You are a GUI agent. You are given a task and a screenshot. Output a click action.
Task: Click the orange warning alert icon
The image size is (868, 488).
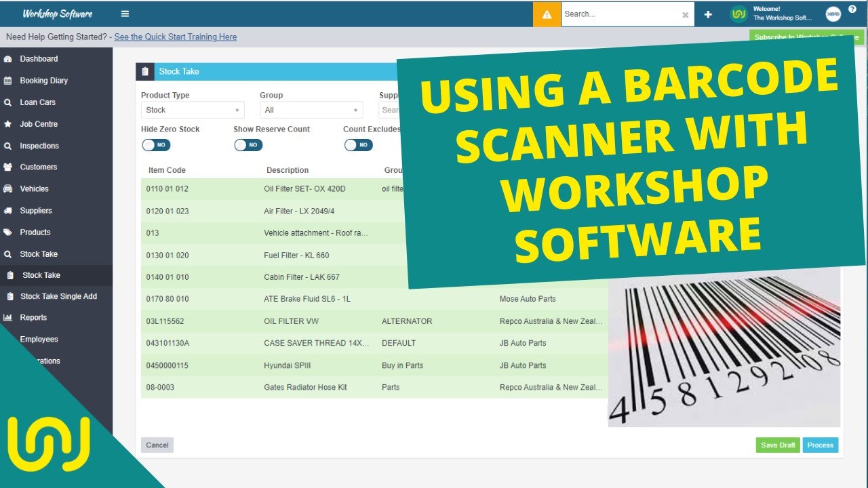tap(547, 14)
